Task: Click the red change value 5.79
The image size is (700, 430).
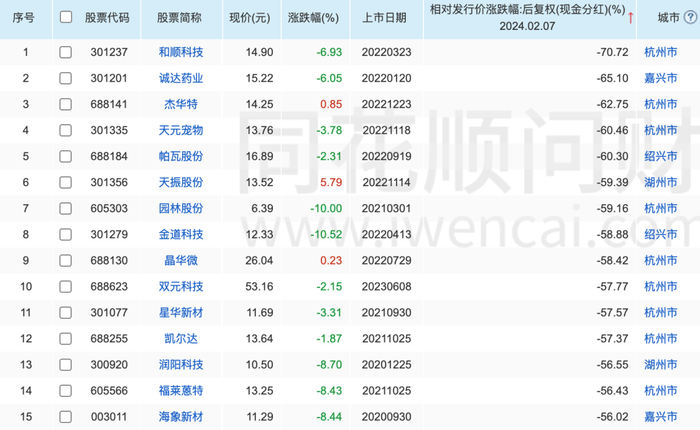Action: coord(331,182)
